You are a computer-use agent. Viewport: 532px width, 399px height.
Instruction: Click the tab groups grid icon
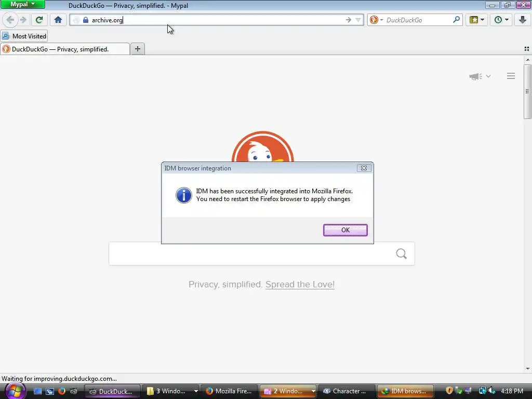click(527, 49)
